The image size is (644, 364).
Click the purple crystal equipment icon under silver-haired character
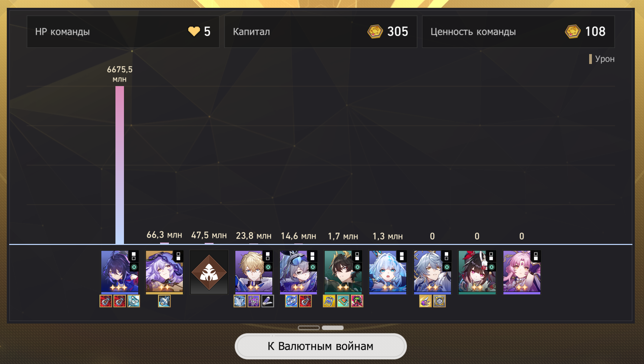coord(425,301)
